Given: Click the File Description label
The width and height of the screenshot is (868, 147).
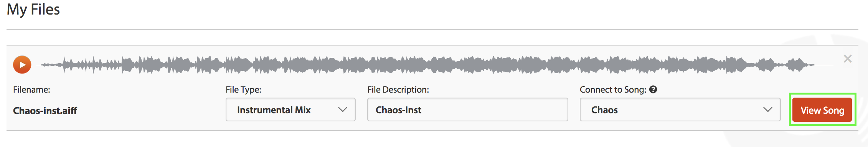Looking at the screenshot, I should tap(398, 90).
